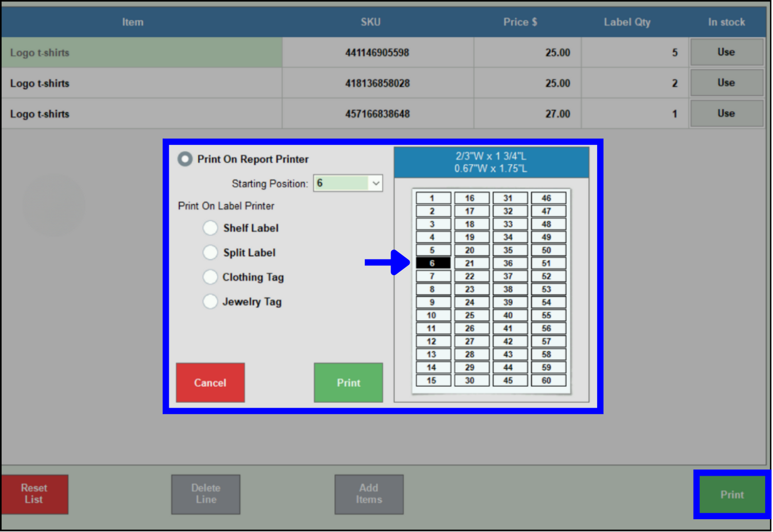Click the red Cancel button in dialog
The image size is (773, 532).
[x=210, y=383]
